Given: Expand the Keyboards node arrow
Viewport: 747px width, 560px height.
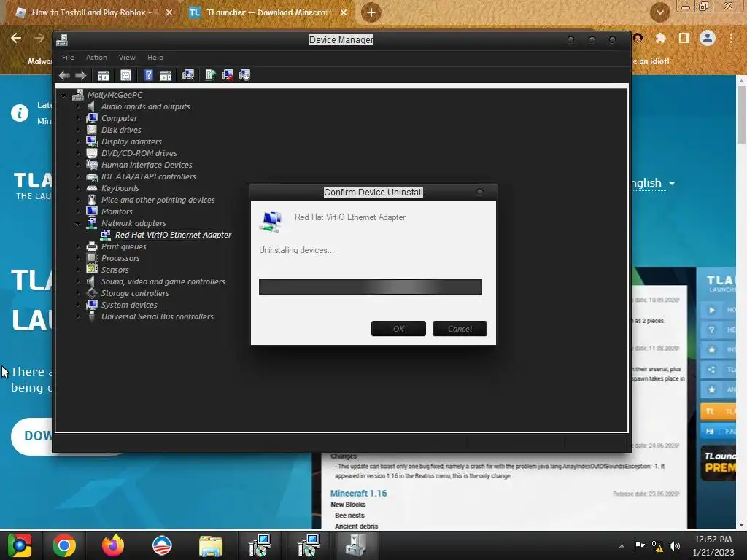Looking at the screenshot, I should (x=78, y=188).
